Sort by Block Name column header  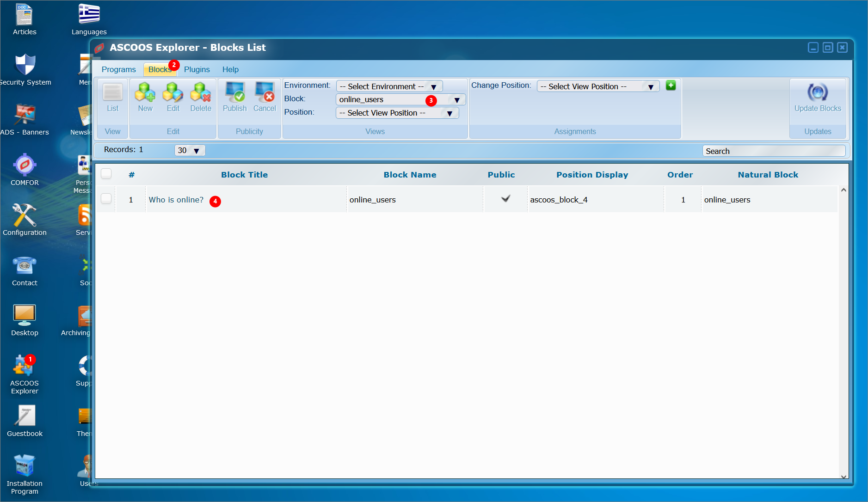click(410, 175)
